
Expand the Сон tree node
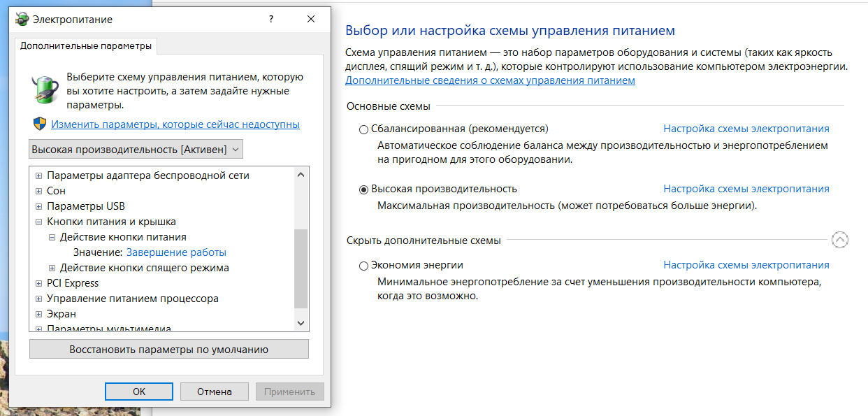39,191
